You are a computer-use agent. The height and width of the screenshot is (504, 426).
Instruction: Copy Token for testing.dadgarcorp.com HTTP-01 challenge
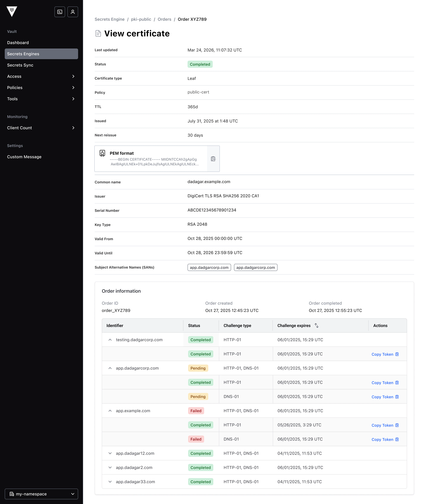pyautogui.click(x=385, y=354)
